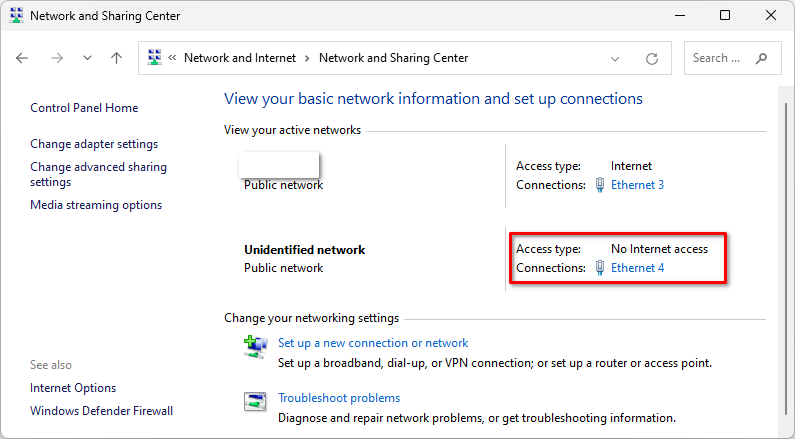This screenshot has height=439, width=795.
Task: Click the View your basic network information heading
Action: click(433, 98)
